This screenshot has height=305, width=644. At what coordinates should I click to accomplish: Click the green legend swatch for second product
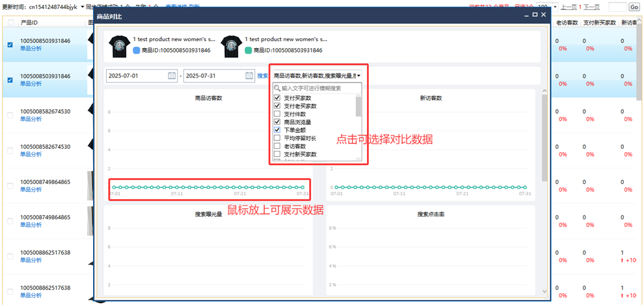(x=248, y=51)
